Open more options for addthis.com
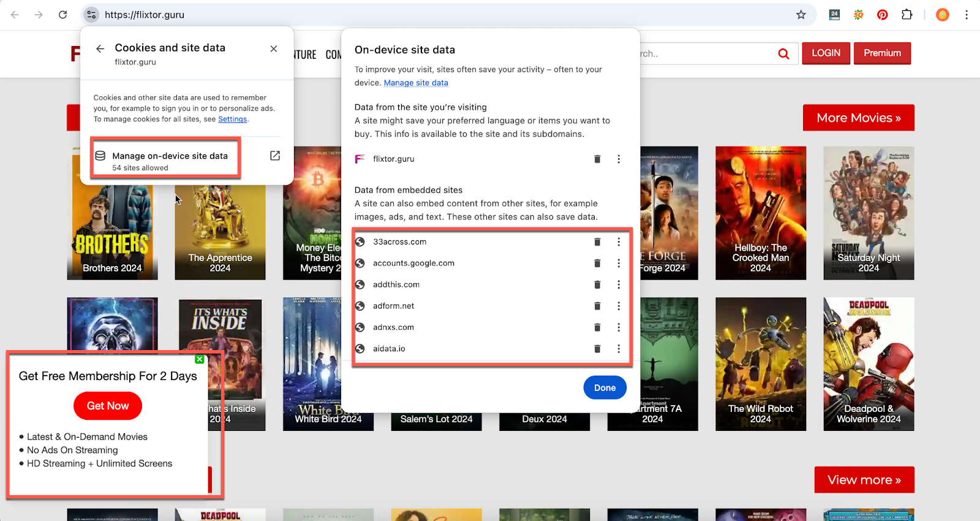This screenshot has width=980, height=521. [619, 284]
